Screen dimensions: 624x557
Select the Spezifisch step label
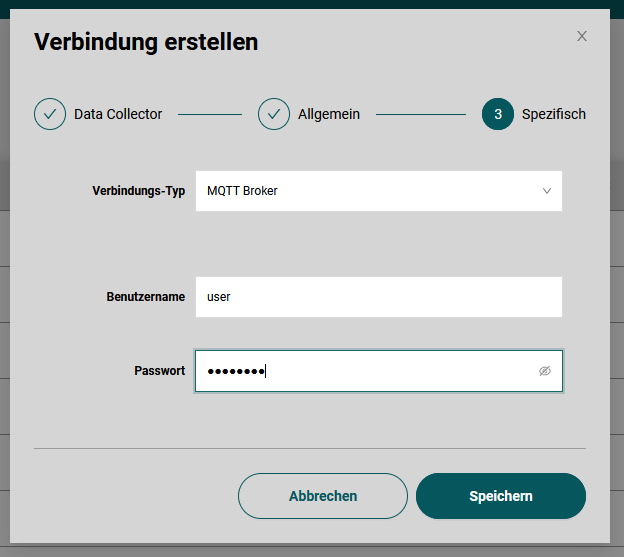click(x=554, y=114)
